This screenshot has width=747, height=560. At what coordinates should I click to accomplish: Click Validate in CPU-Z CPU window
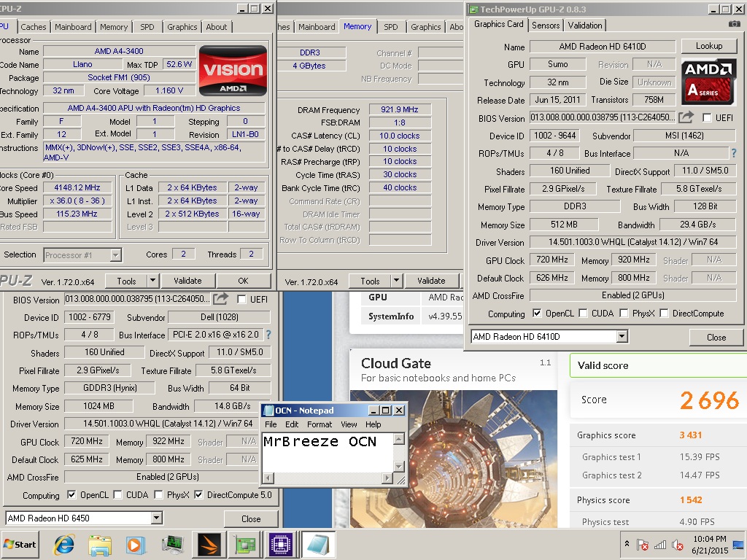[187, 281]
